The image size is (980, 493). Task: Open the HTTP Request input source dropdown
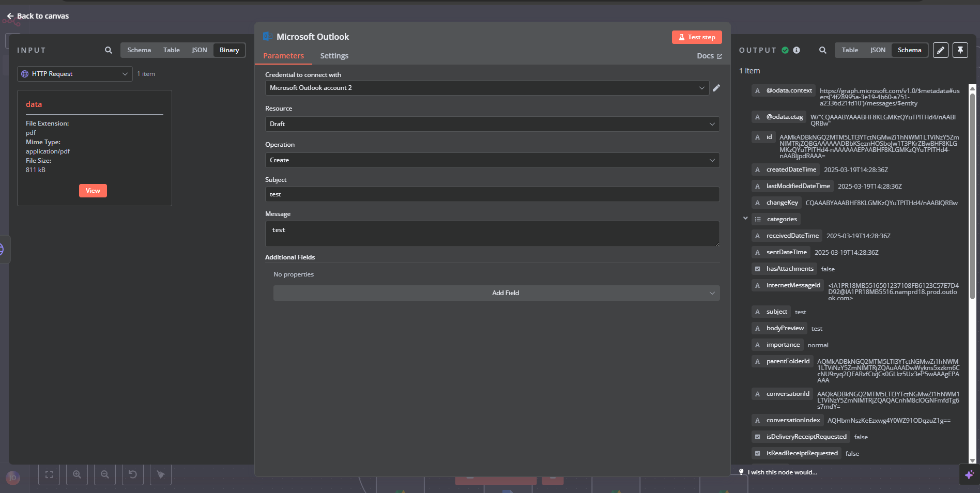(75, 74)
